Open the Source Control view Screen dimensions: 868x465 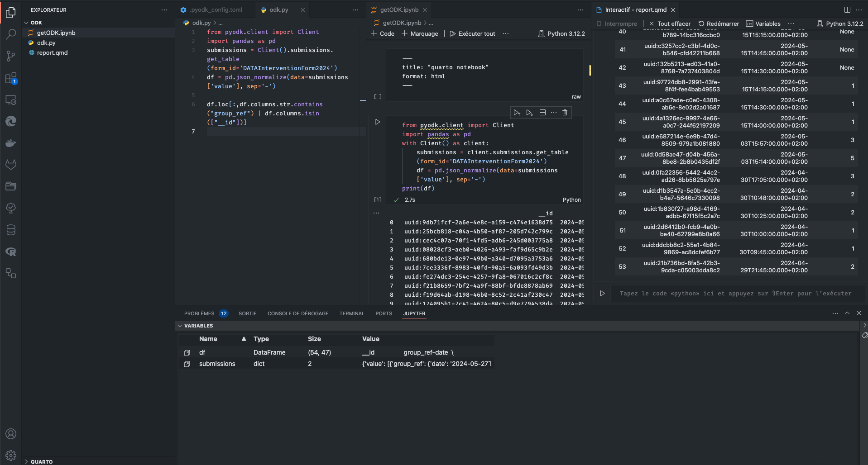point(11,56)
